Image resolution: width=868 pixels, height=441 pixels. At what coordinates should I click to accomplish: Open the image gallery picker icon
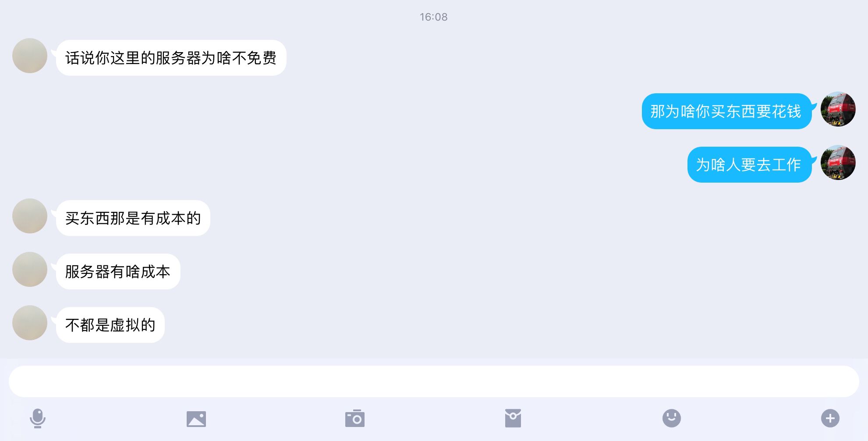coord(196,419)
